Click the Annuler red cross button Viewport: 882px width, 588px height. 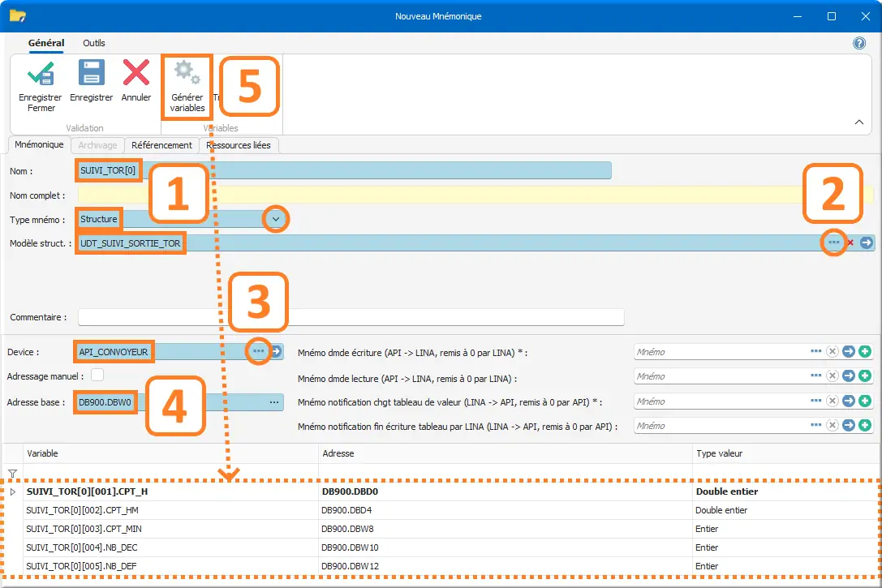(x=136, y=82)
